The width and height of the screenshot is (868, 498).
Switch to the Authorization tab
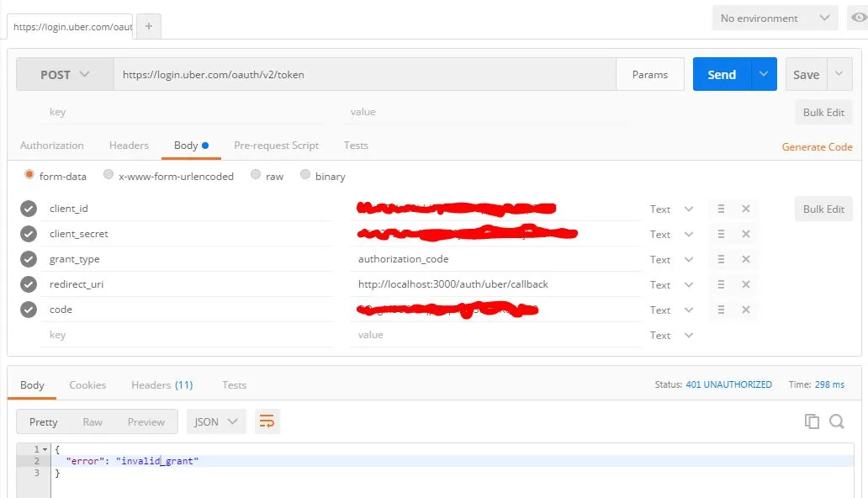point(52,146)
